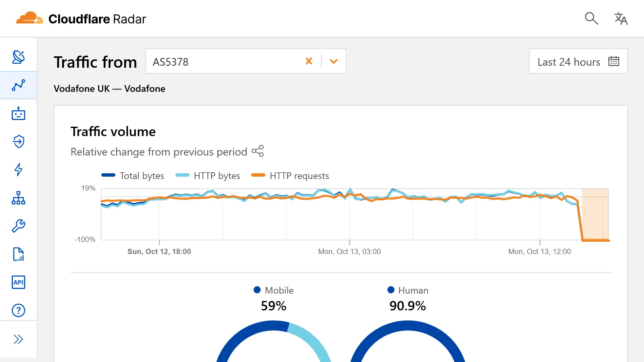Change language via the translate icon
This screenshot has height=362, width=644.
(x=621, y=18)
